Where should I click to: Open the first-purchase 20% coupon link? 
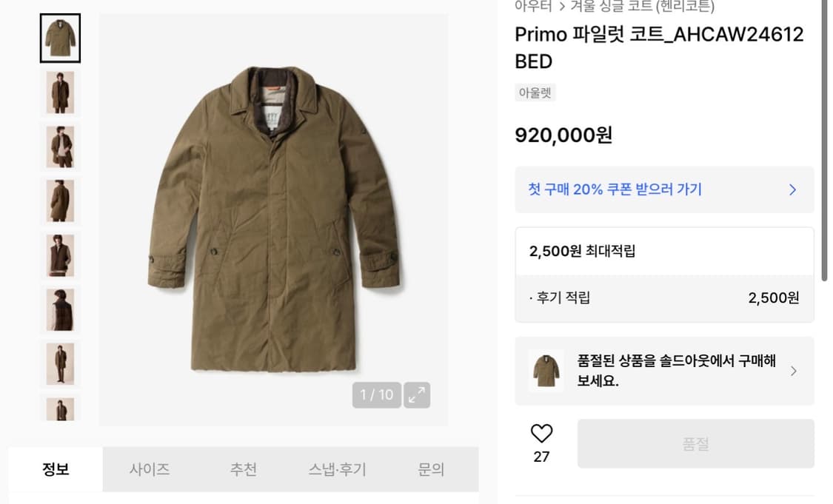(615, 189)
